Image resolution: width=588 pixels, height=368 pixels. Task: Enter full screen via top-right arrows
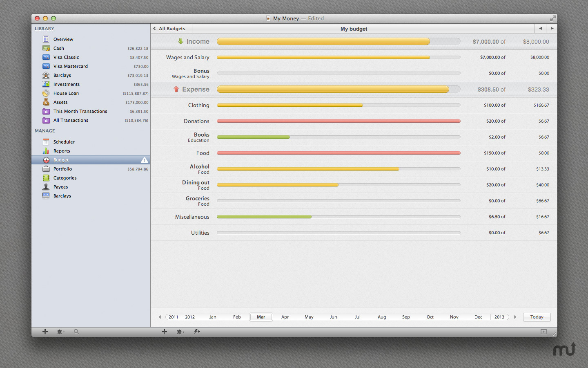[552, 18]
